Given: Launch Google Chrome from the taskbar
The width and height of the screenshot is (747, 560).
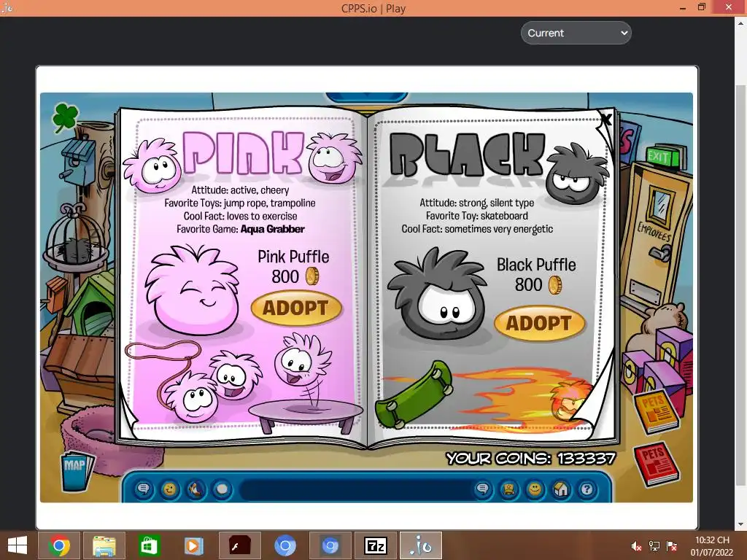Looking at the screenshot, I should coord(59,545).
